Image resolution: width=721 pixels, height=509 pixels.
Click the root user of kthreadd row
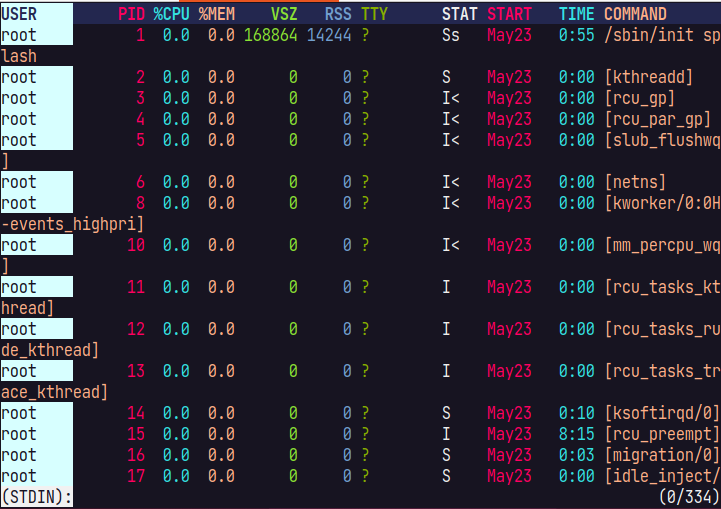[x=19, y=77]
